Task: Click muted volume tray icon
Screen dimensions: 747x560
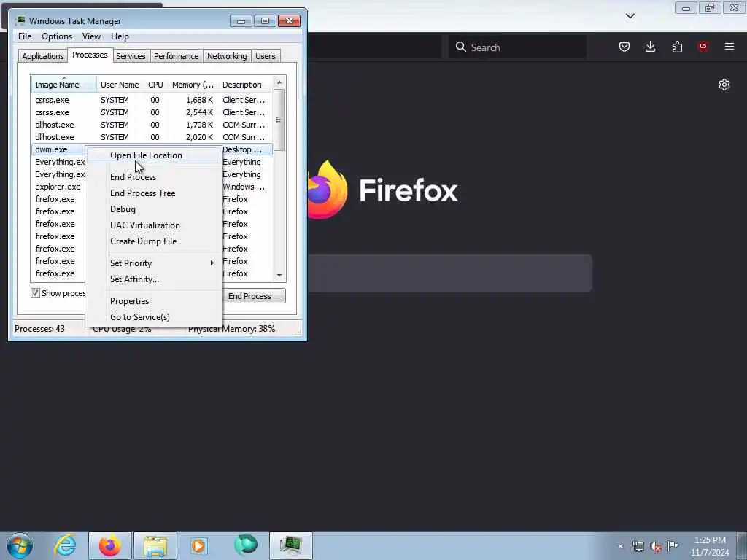Action: click(x=656, y=547)
